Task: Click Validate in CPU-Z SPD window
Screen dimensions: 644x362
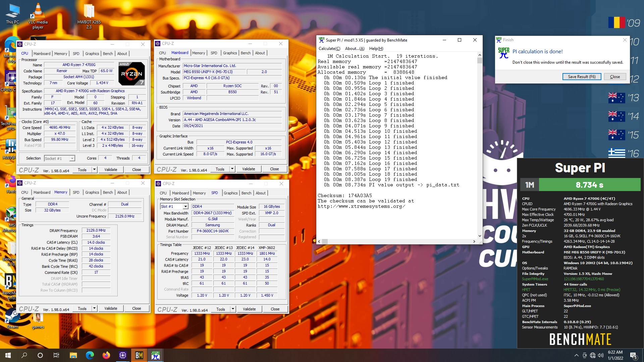Action: coord(249,309)
